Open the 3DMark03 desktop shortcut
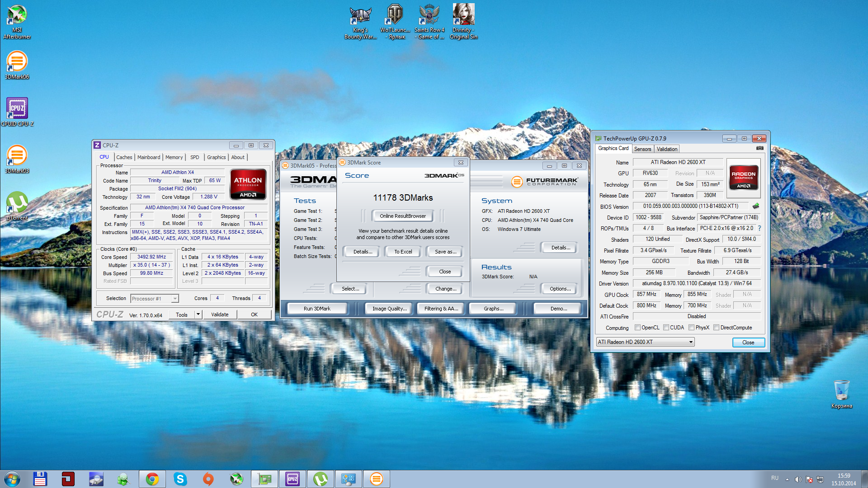This screenshot has width=868, height=488. click(17, 159)
